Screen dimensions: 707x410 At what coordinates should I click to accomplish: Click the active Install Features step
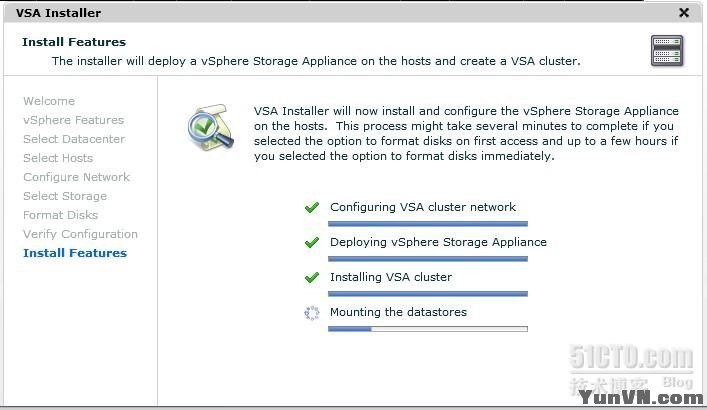75,253
